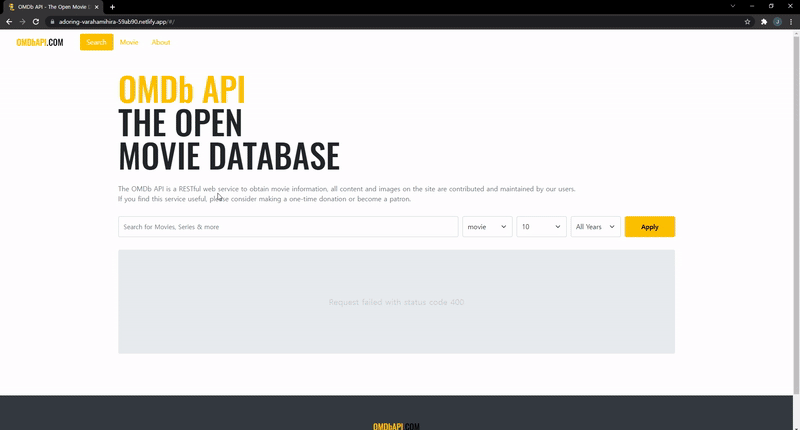Open the Chrome profile avatar
800x430 pixels.
click(x=778, y=22)
